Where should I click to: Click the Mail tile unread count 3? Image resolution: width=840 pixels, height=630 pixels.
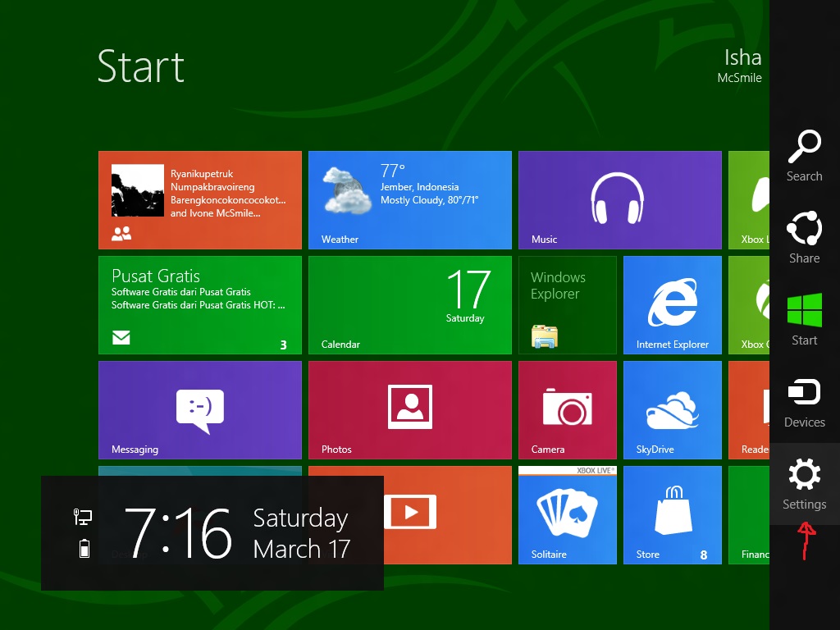pos(283,345)
